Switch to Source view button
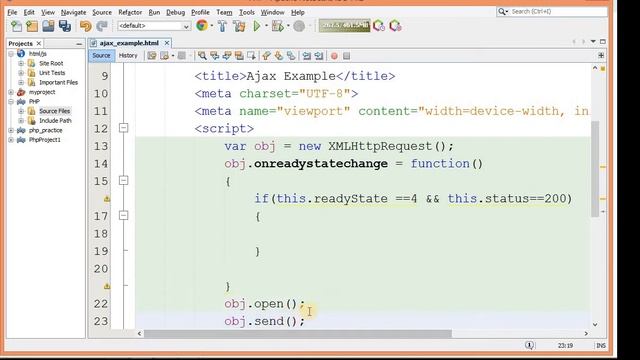The image size is (640, 360). click(x=101, y=56)
